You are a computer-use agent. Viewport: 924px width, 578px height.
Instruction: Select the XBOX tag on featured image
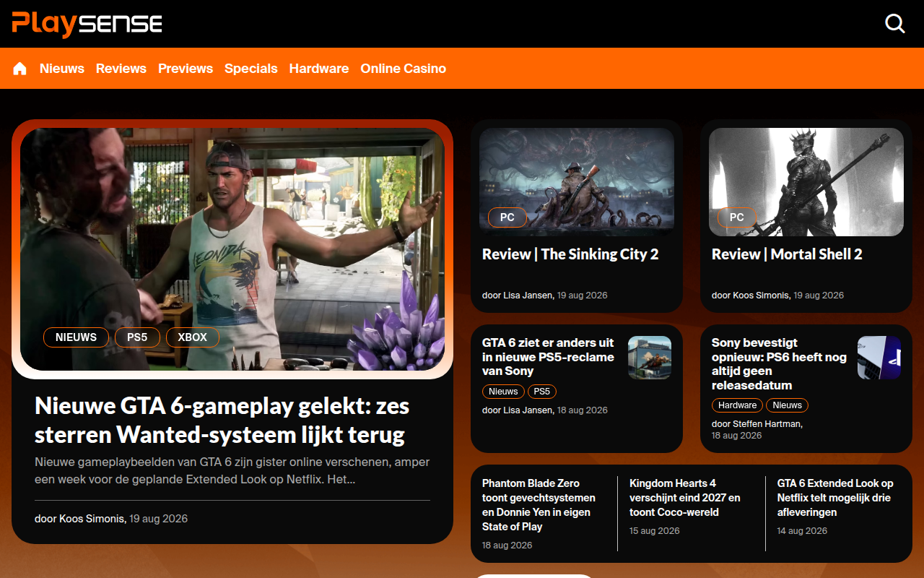(193, 337)
